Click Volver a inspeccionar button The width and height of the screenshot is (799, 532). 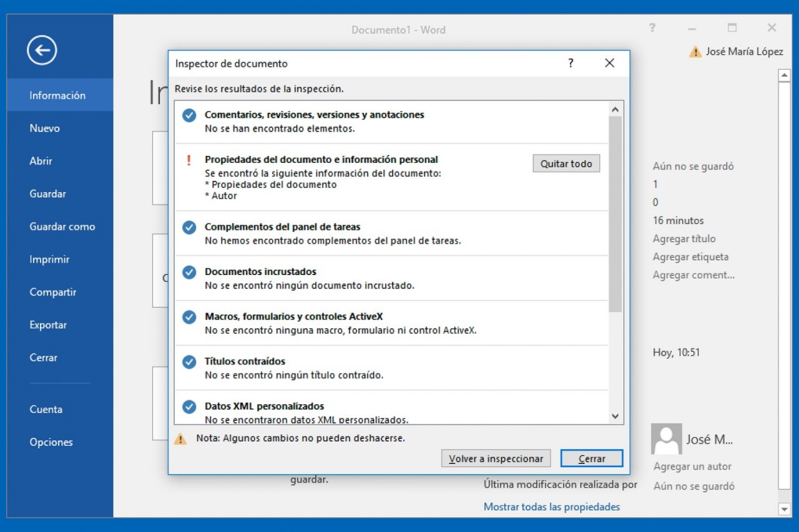tap(496, 458)
